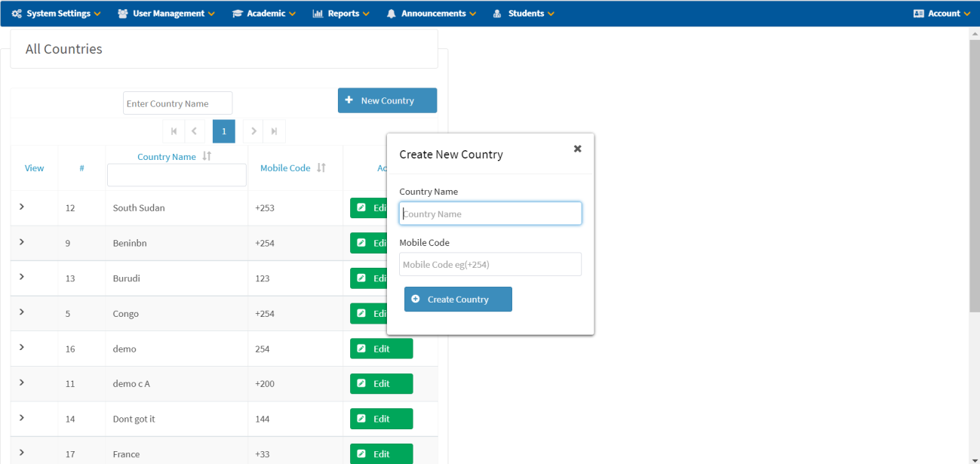Viewport: 980px width, 464px height.
Task: Expand the South Sudan row
Action: click(22, 207)
